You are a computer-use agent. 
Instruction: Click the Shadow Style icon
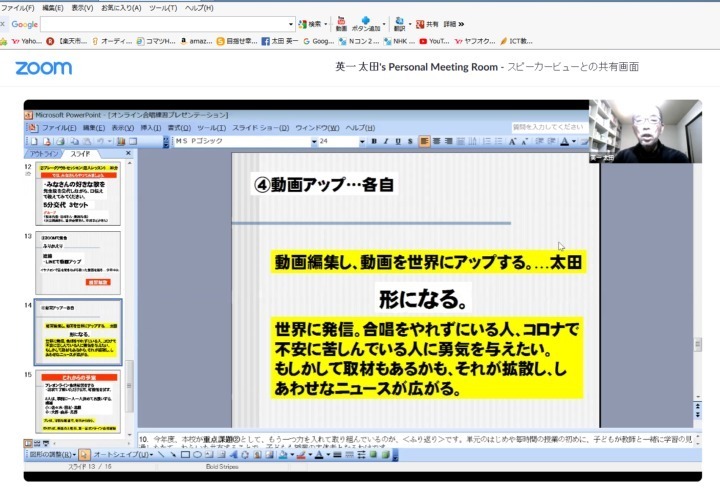click(x=373, y=455)
